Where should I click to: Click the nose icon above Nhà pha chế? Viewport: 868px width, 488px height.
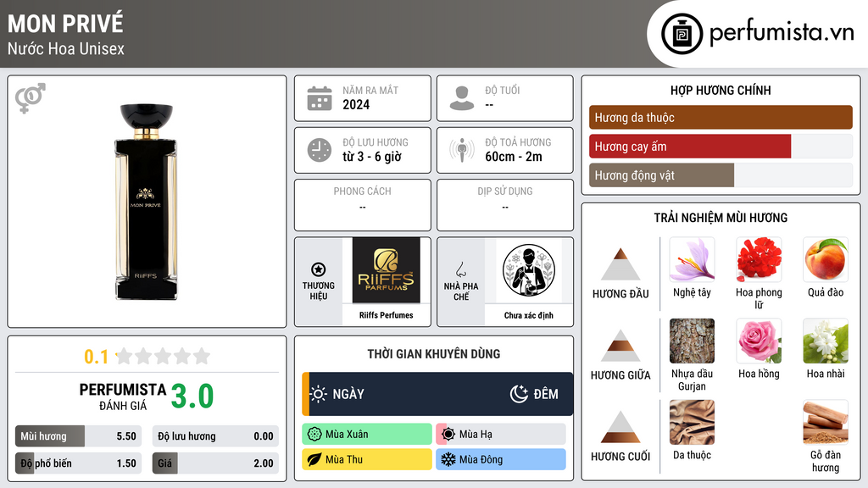pos(460,269)
